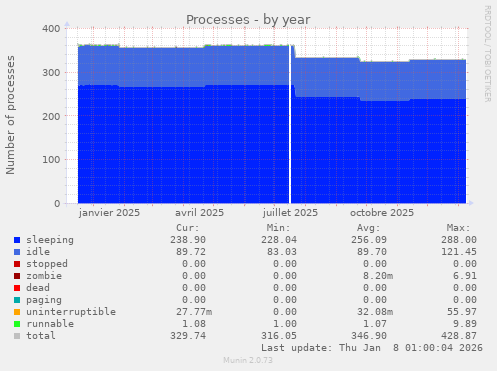Click the stopped legend color swatch
Image resolution: width=497 pixels, height=371 pixels.
[17, 264]
